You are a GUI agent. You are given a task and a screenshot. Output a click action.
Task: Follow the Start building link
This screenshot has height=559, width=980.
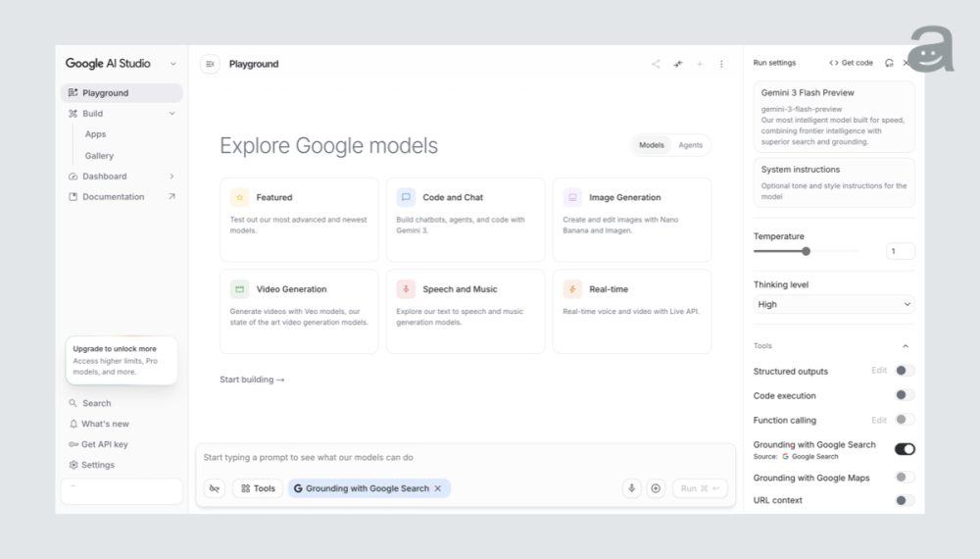tap(252, 380)
